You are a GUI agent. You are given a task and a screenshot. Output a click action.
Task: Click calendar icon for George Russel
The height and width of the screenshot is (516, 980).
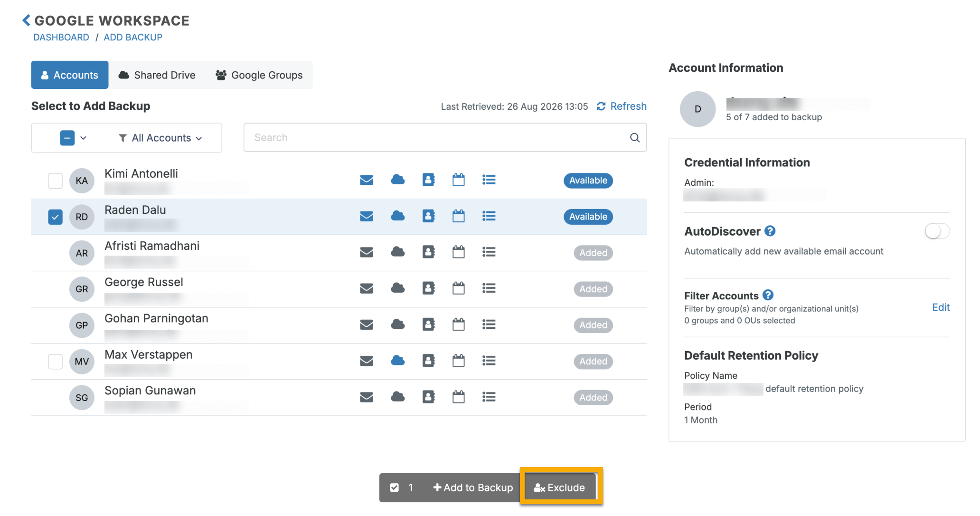[x=459, y=288]
